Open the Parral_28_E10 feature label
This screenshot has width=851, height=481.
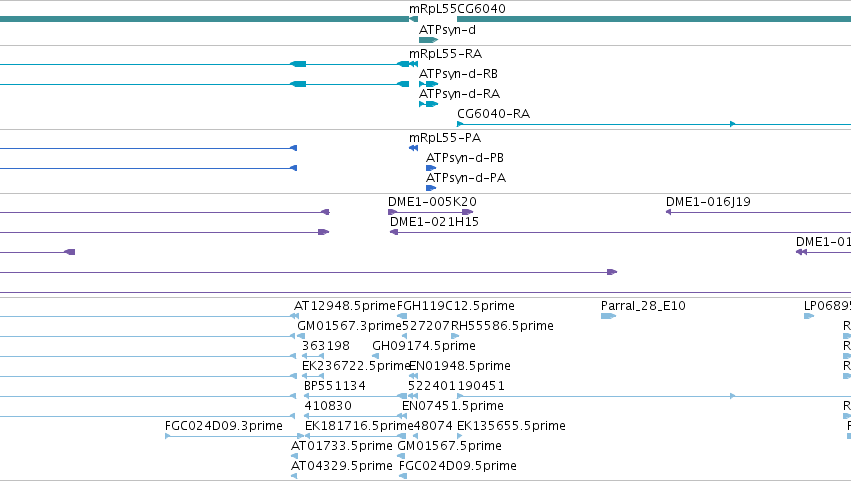(x=643, y=306)
